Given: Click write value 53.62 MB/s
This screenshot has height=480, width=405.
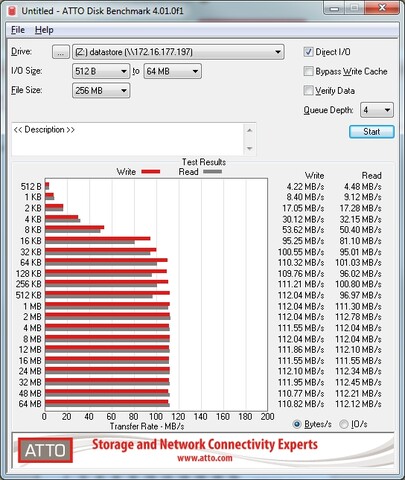Looking at the screenshot, I should click(x=303, y=230).
